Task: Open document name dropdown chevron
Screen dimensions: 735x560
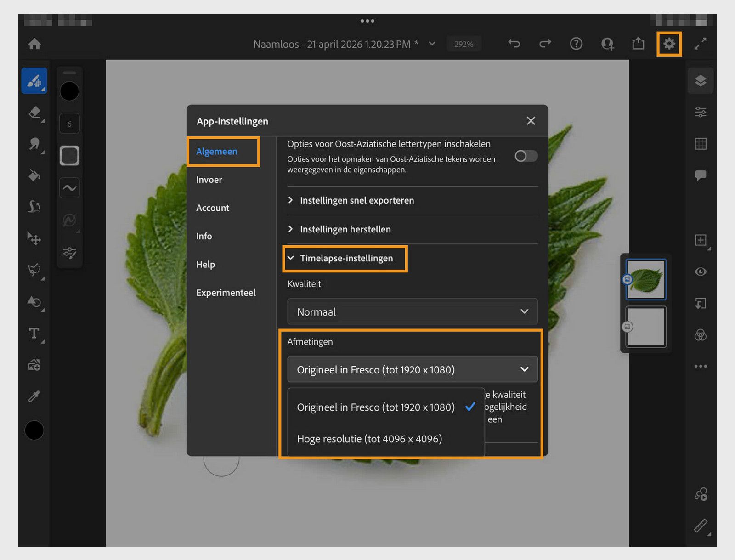Action: click(432, 44)
